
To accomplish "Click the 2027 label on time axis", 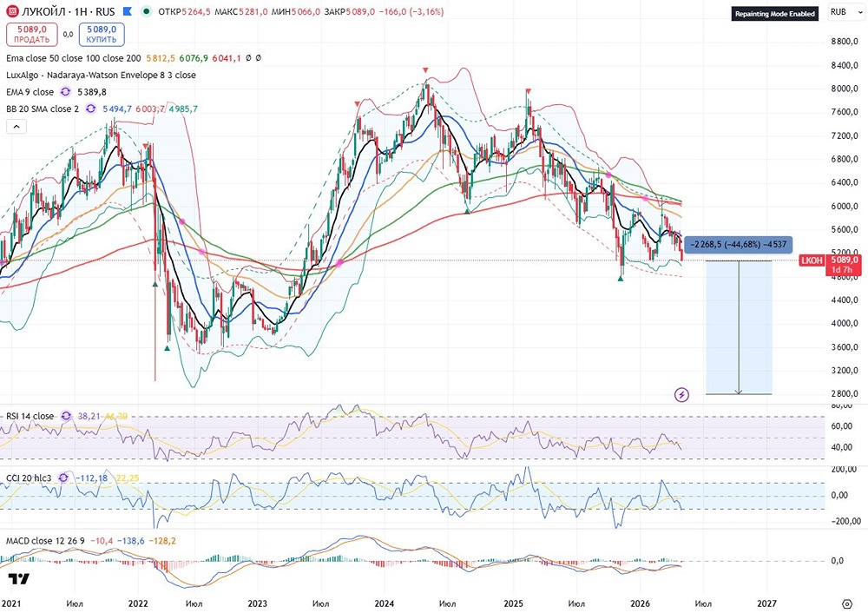I will [766, 603].
